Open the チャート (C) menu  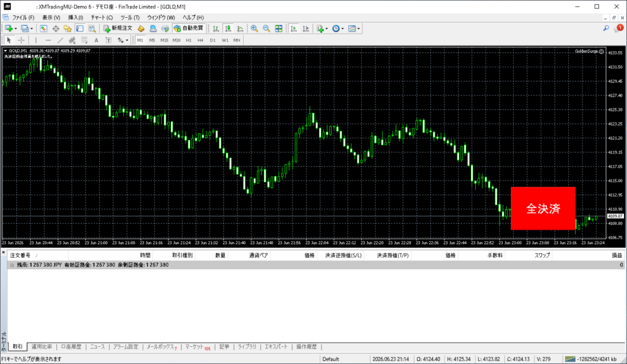click(x=102, y=18)
